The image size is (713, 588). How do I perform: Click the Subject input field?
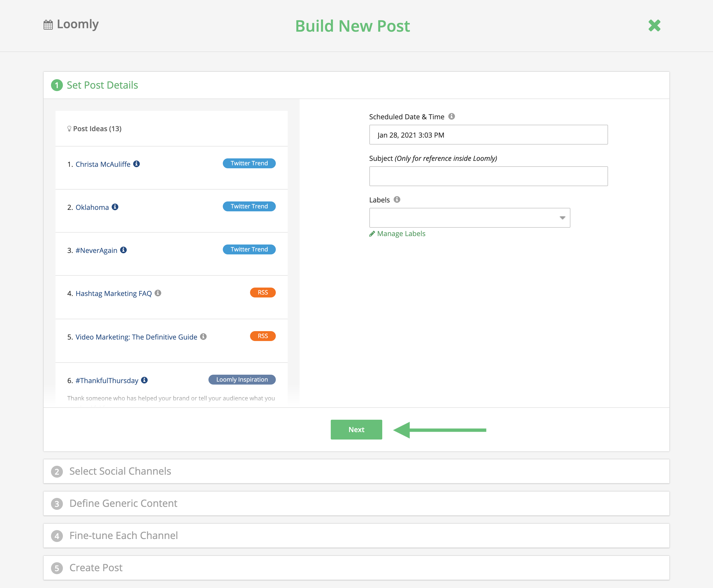pyautogui.click(x=488, y=176)
